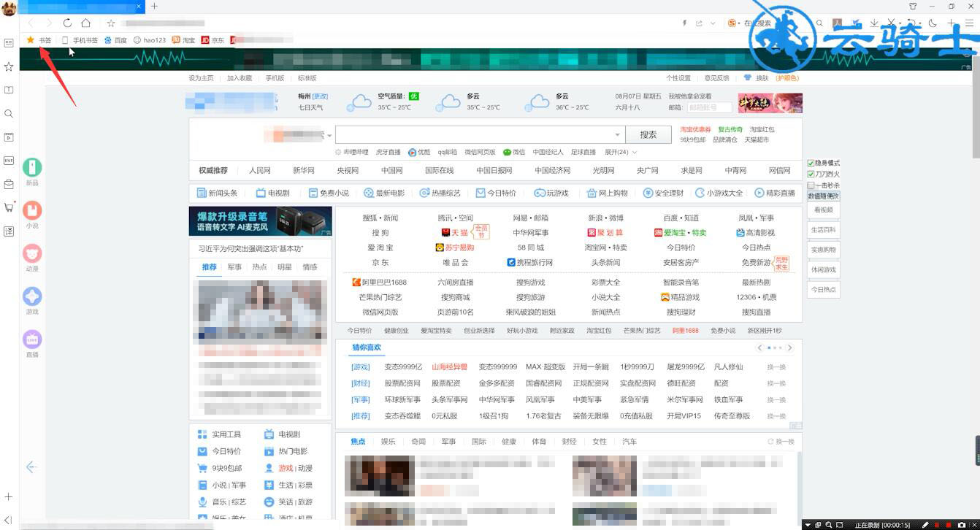Open the sidebar mail envelope icon
This screenshot has width=980, height=530.
(9, 183)
